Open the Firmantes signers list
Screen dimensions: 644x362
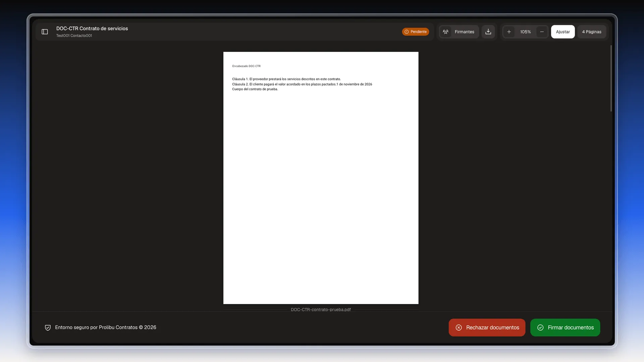(x=459, y=32)
